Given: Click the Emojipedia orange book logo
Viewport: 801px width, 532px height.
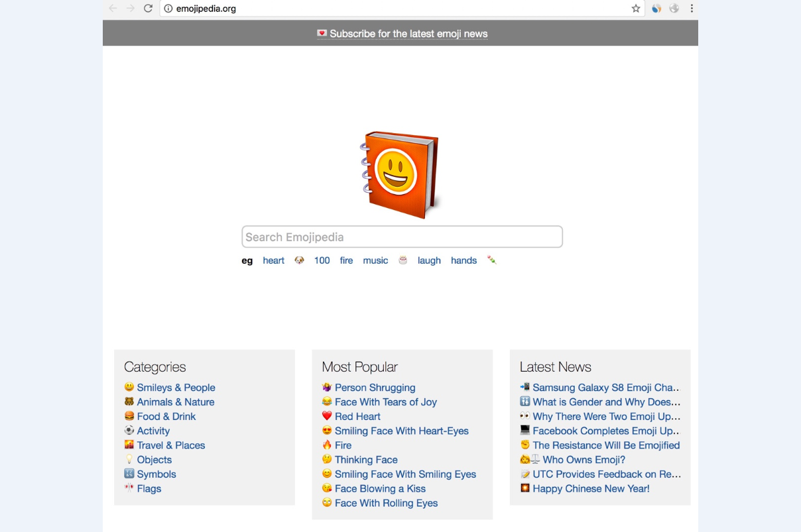Looking at the screenshot, I should (400, 175).
